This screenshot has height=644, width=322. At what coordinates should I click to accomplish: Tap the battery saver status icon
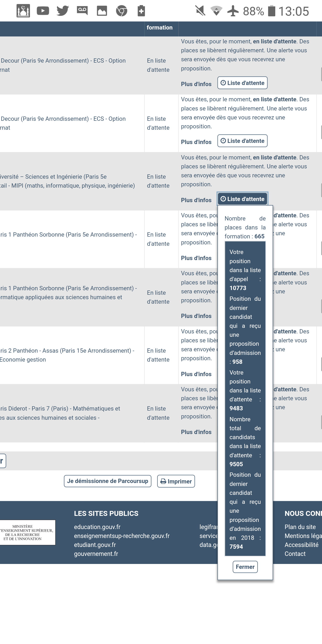pos(141,11)
